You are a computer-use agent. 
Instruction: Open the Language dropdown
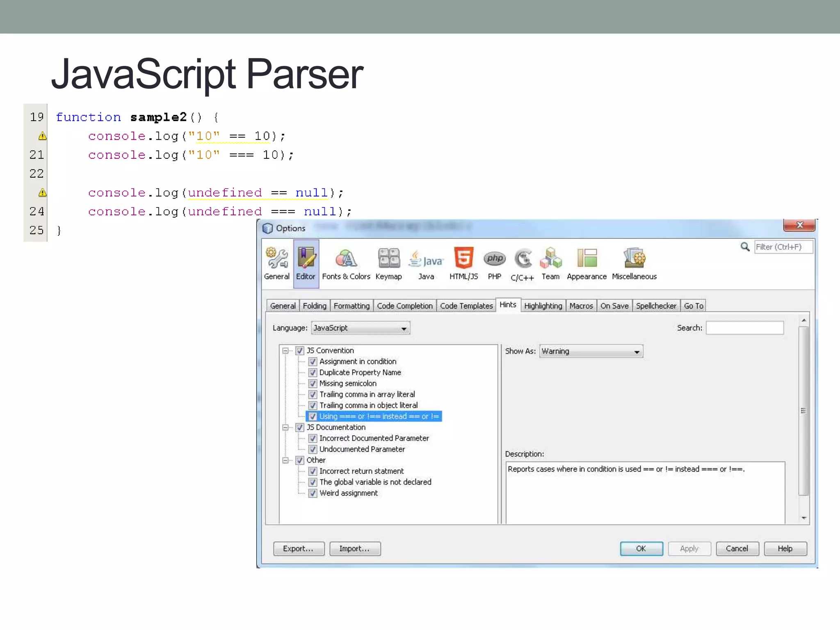point(361,328)
